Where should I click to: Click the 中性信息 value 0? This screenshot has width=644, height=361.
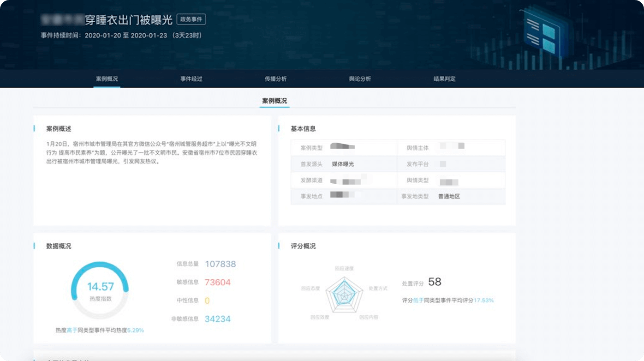click(207, 301)
